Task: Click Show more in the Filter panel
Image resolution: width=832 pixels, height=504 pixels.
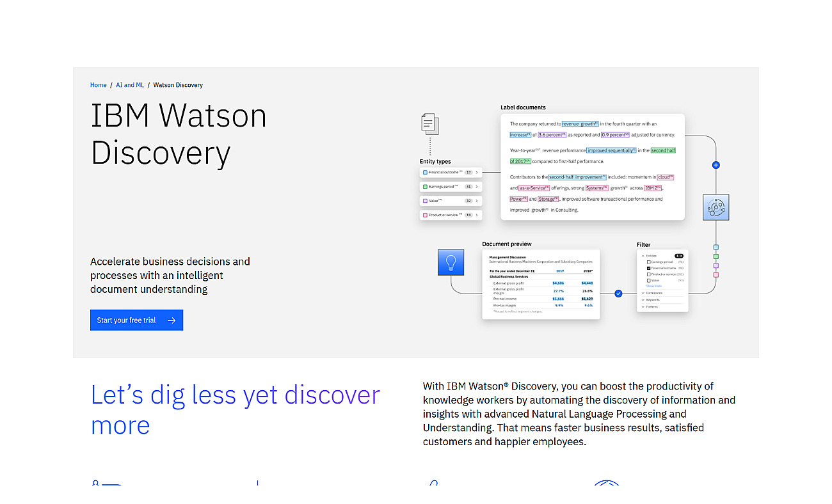Action: point(654,286)
